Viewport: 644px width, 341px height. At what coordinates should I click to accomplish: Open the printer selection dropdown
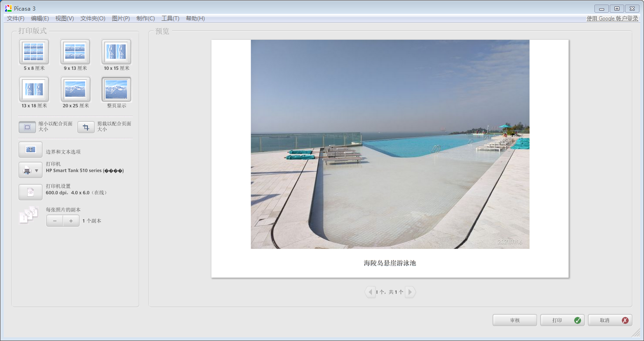pyautogui.click(x=31, y=170)
